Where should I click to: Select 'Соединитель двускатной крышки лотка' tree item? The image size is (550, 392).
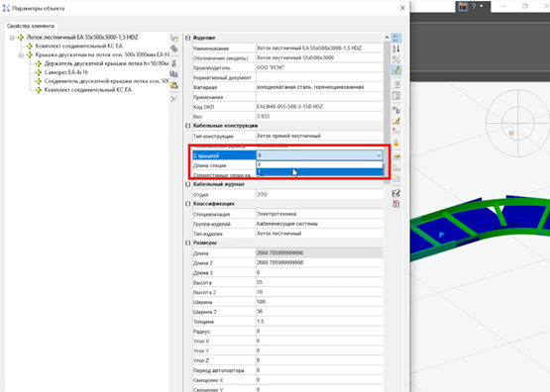click(x=107, y=81)
